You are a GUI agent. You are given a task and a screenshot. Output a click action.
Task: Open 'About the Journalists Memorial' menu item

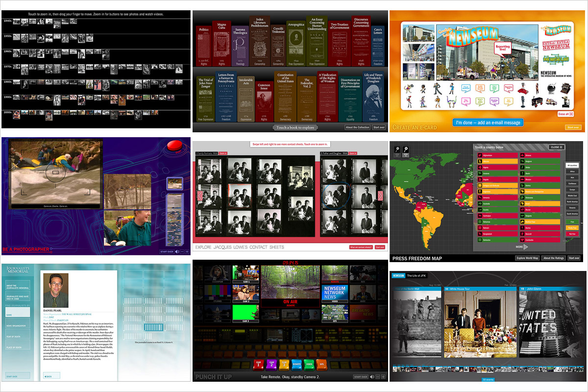(18, 286)
